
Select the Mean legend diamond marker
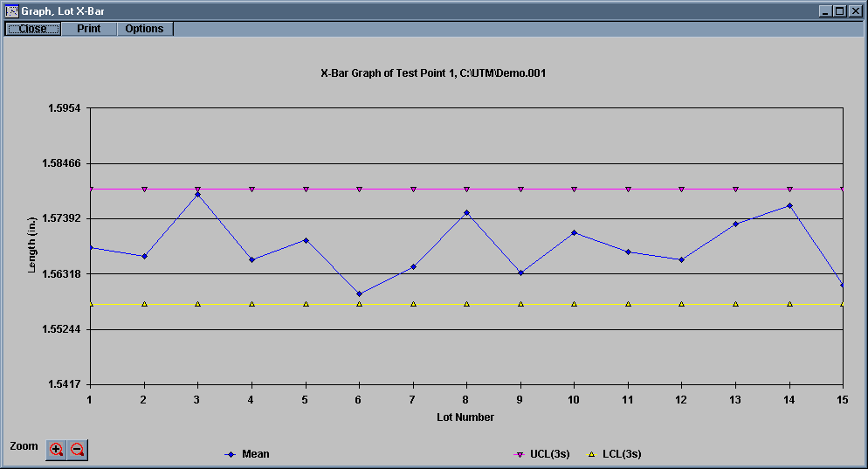coord(231,455)
